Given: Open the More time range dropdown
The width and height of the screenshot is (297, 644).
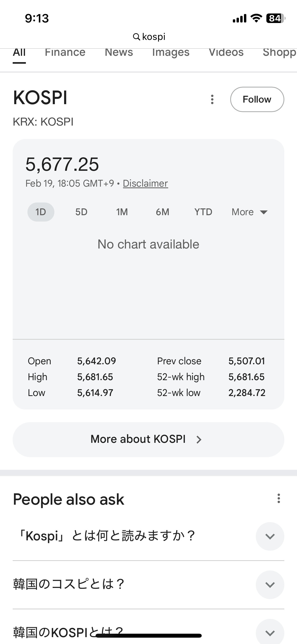Looking at the screenshot, I should click(x=249, y=212).
